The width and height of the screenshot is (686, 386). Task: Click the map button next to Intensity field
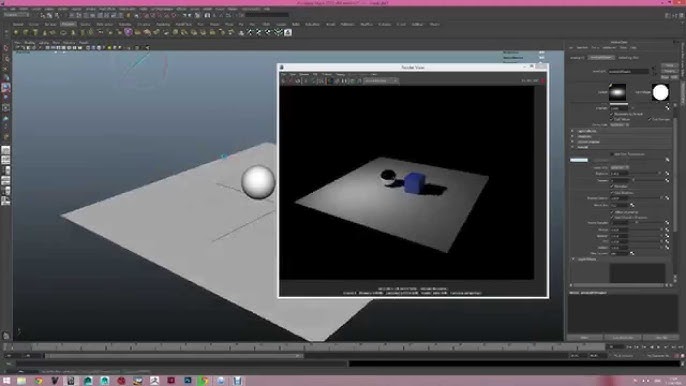(x=667, y=108)
